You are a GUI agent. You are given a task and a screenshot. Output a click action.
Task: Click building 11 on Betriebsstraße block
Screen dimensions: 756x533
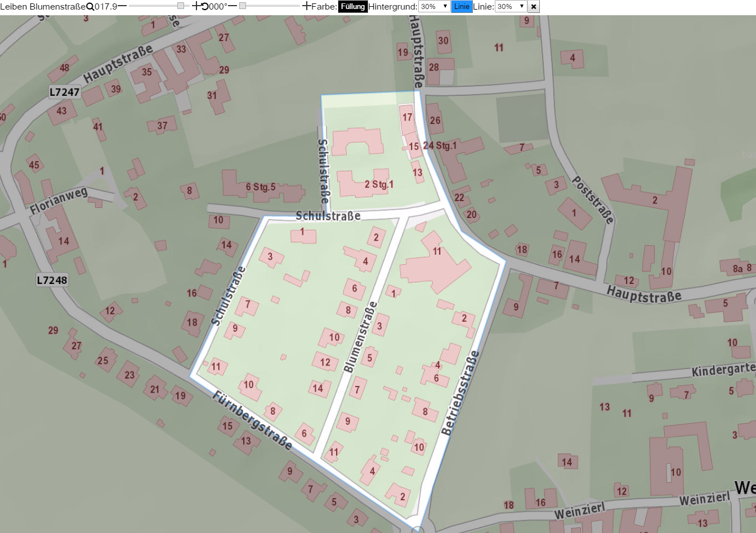coord(435,268)
